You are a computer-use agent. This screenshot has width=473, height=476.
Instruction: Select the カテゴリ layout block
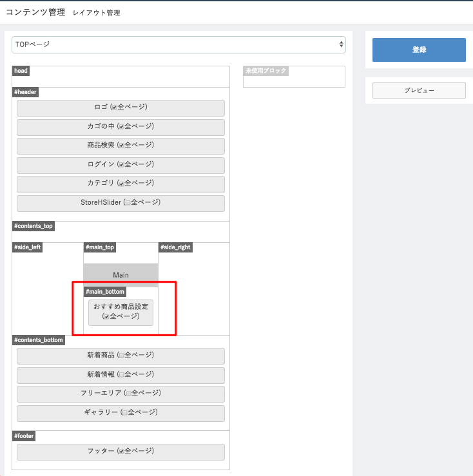[x=121, y=184]
